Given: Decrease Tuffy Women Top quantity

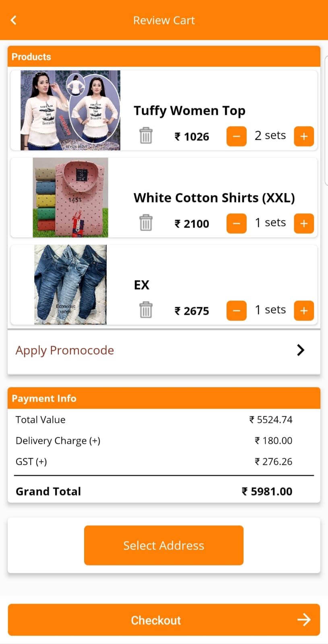Looking at the screenshot, I should pyautogui.click(x=237, y=136).
